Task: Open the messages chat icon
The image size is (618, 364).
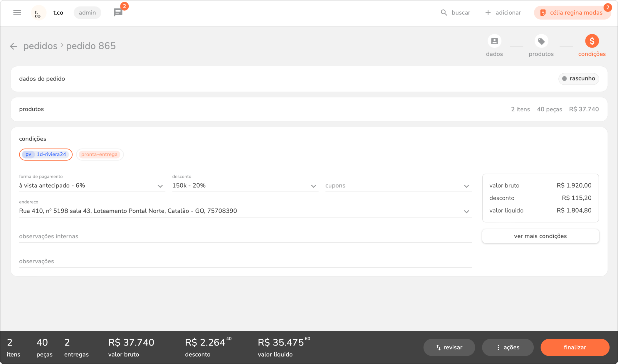Action: (118, 13)
